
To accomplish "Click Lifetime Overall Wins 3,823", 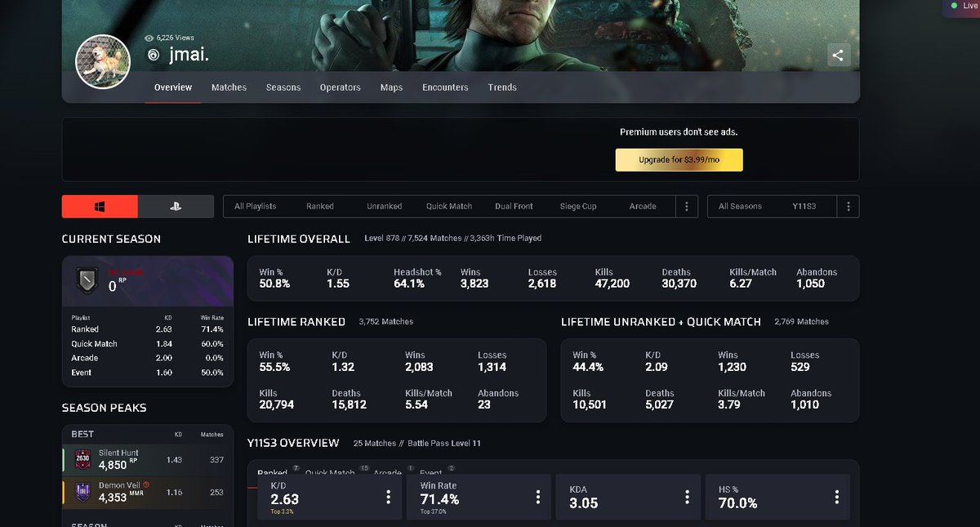I will [476, 279].
